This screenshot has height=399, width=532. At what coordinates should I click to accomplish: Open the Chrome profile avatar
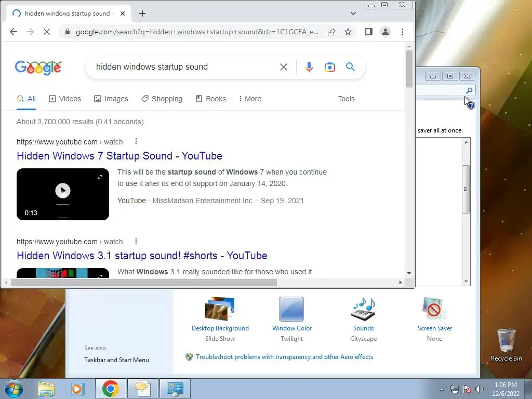click(x=385, y=32)
